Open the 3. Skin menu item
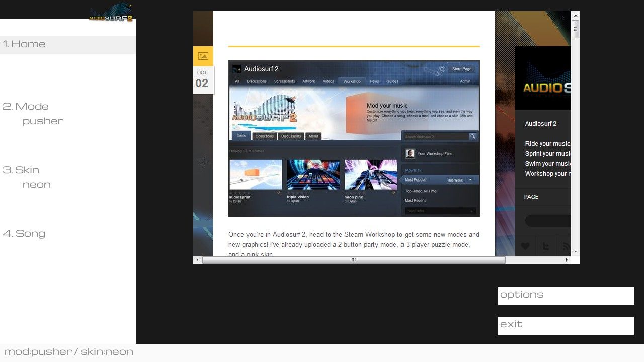644x362 pixels. click(21, 170)
